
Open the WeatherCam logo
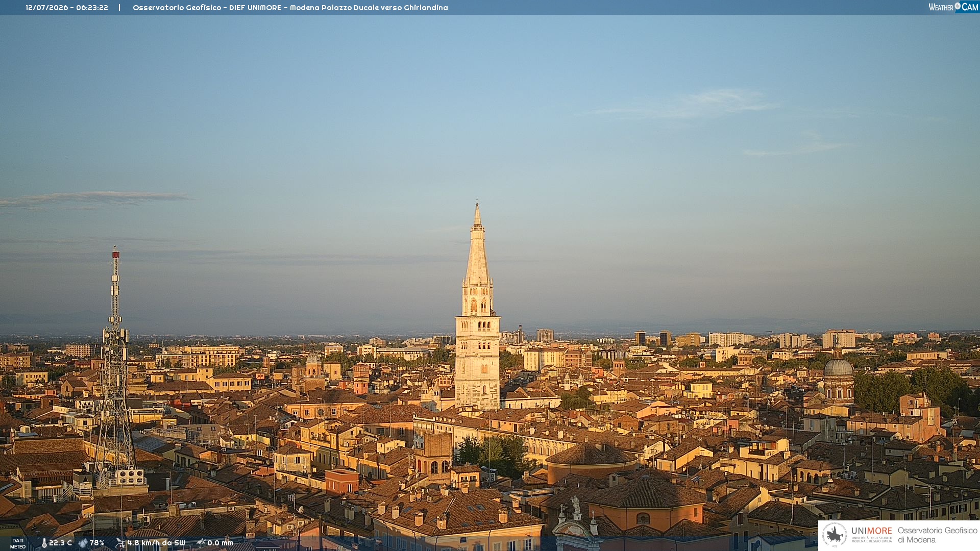(953, 7)
